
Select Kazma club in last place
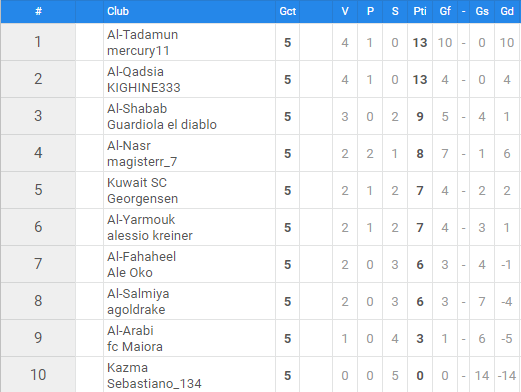[127, 368]
